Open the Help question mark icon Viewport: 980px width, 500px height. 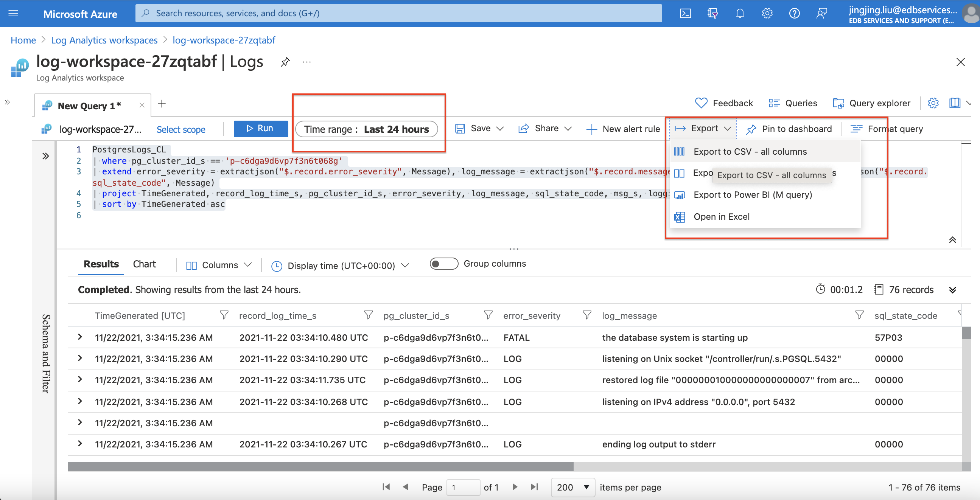tap(794, 14)
